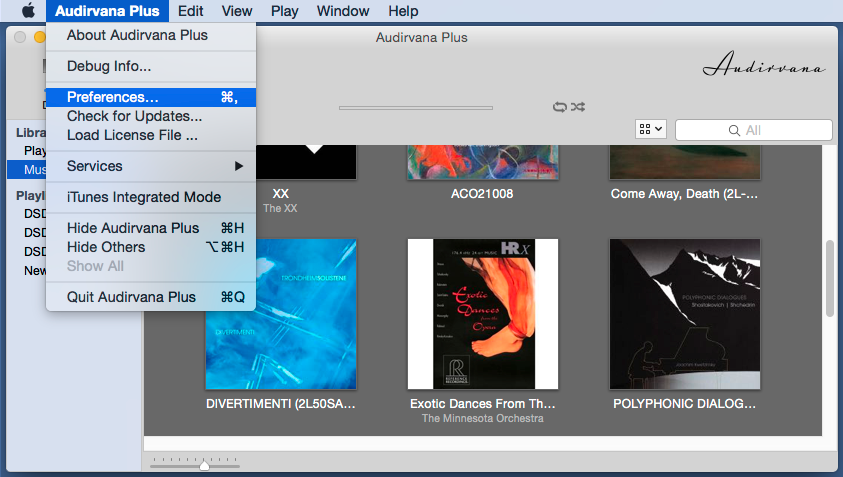The height and width of the screenshot is (477, 843).
Task: Click the POLYPHONIC DIALOG... title
Action: 684,404
